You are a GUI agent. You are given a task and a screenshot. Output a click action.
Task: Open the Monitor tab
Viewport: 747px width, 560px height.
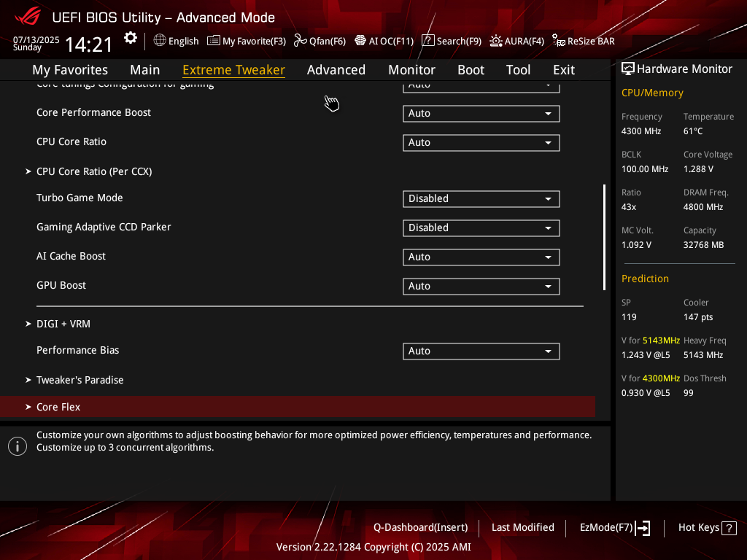point(411,70)
